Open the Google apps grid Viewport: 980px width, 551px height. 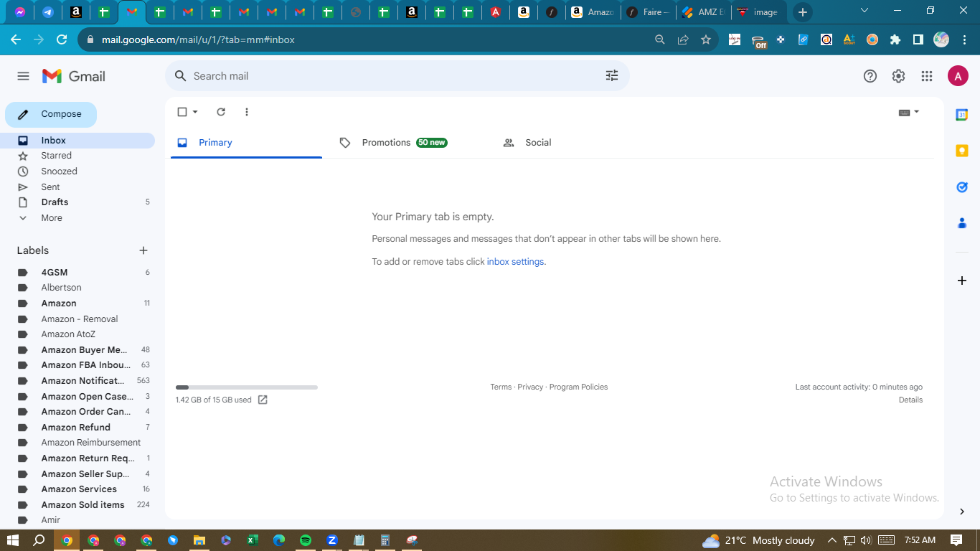point(927,76)
